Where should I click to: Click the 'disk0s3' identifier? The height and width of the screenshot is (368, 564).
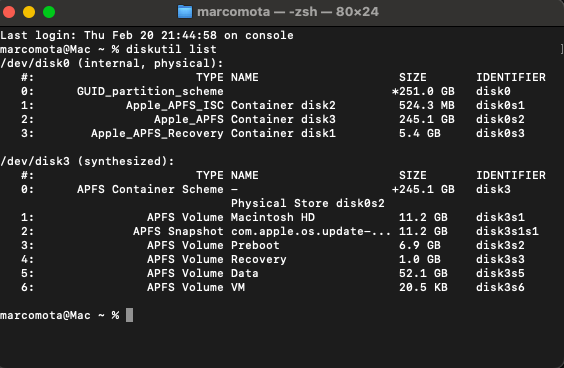[500, 133]
